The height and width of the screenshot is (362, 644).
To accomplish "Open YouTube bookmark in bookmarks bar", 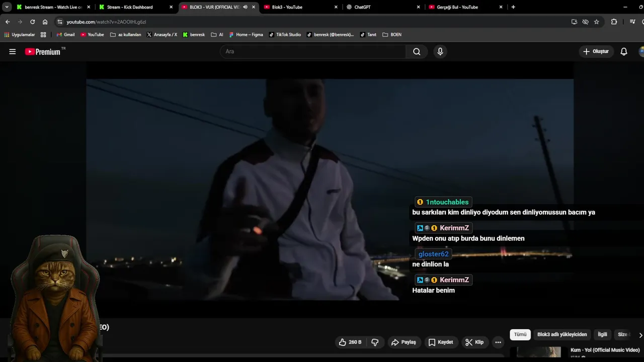I will coord(92,35).
